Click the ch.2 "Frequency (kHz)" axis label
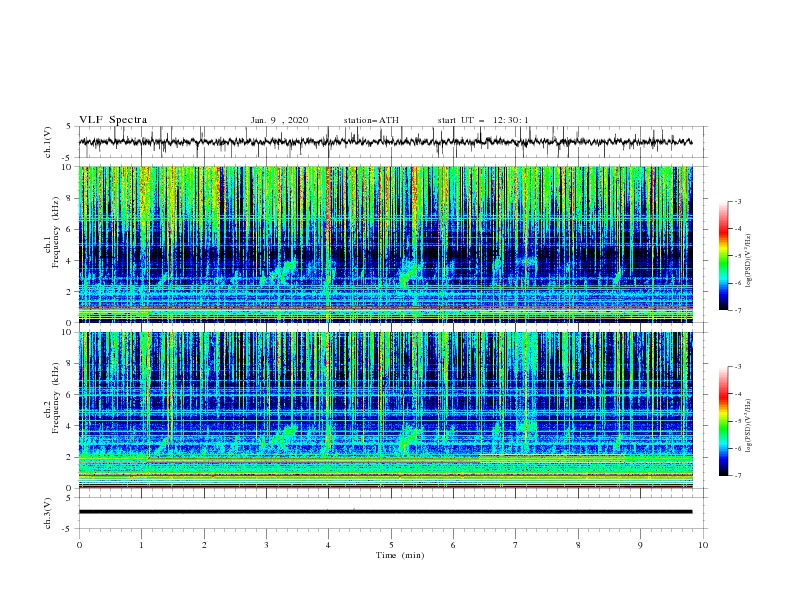792x612 pixels. (x=57, y=398)
